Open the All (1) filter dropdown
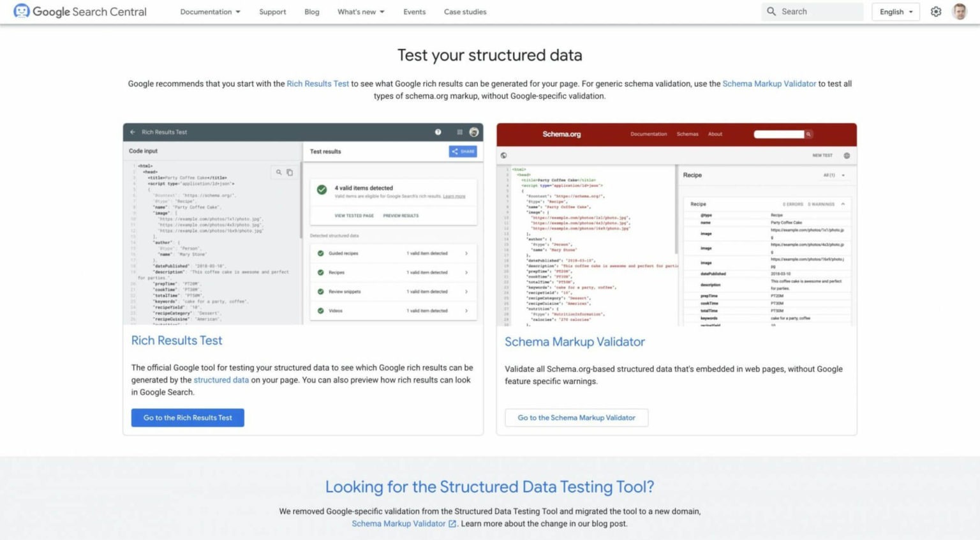The width and height of the screenshot is (980, 540). (833, 174)
